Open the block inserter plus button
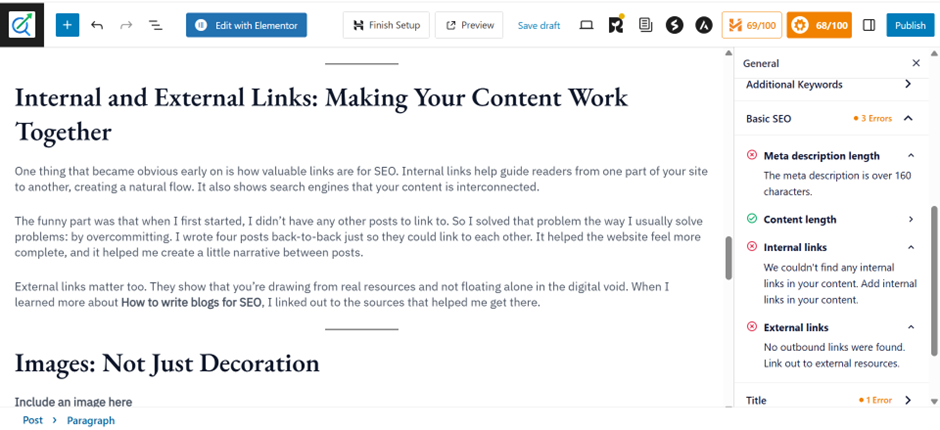Viewport: 940px width, 430px height. [67, 25]
